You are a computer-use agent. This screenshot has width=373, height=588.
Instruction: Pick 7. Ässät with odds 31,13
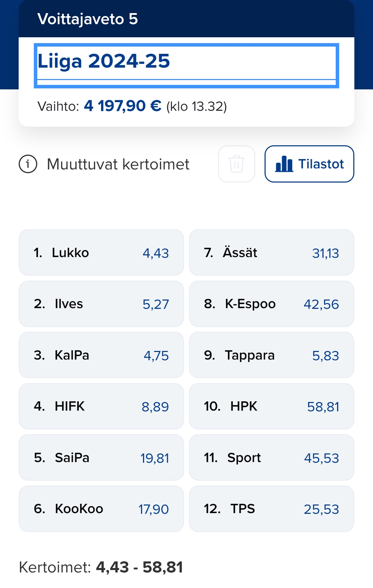click(271, 253)
